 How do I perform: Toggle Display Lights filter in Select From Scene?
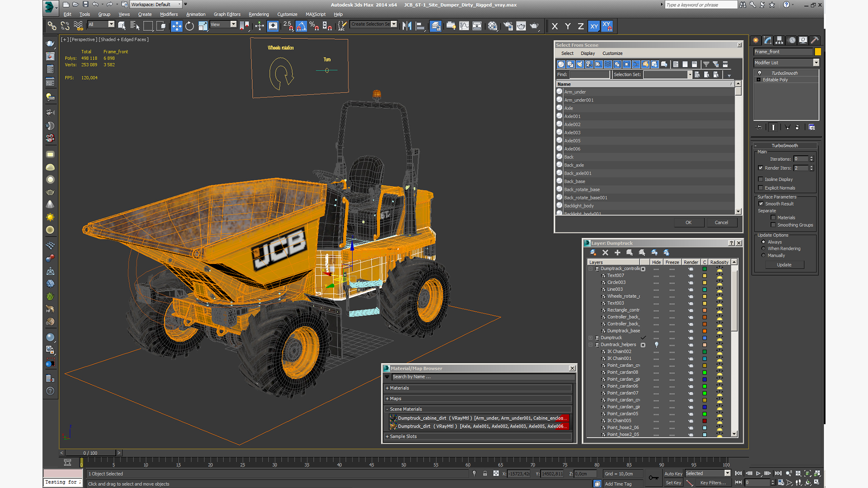click(580, 64)
